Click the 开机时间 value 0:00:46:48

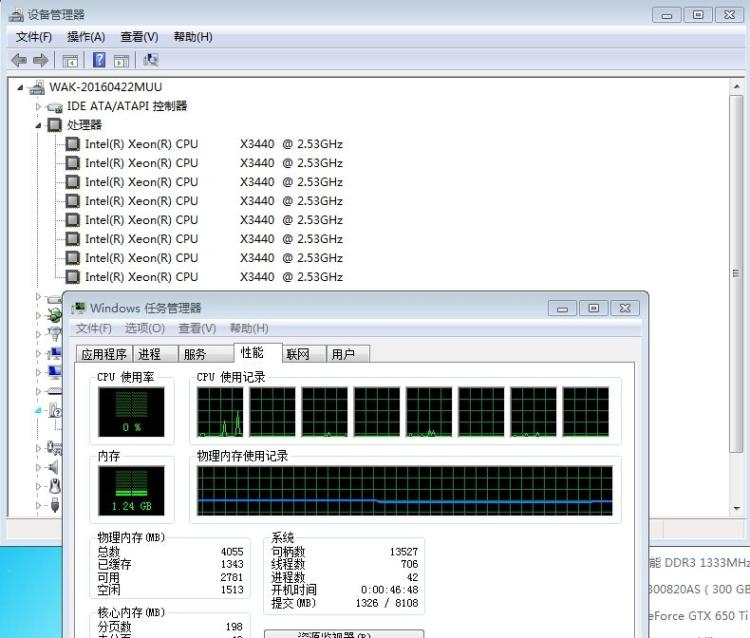pyautogui.click(x=389, y=590)
